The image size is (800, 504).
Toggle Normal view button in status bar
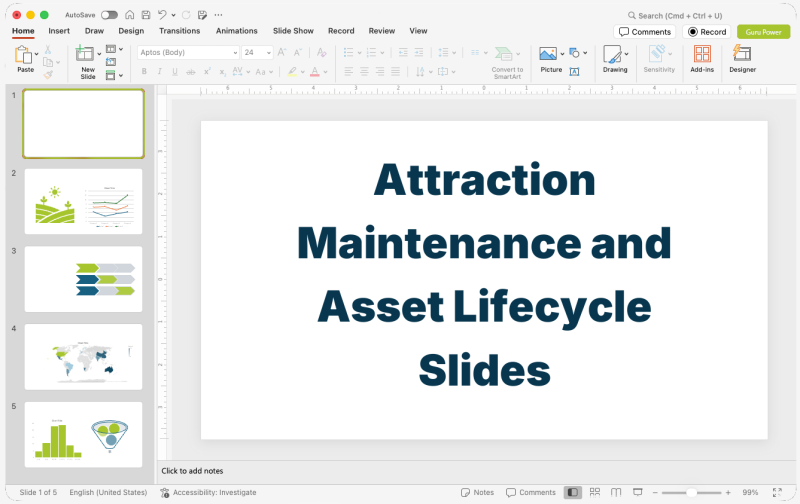pos(572,492)
